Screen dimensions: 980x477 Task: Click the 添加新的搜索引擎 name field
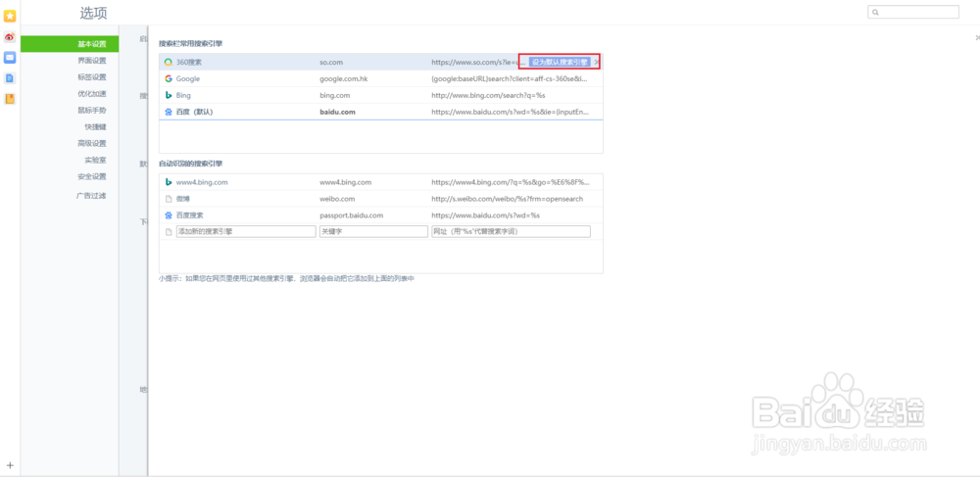[x=246, y=231]
